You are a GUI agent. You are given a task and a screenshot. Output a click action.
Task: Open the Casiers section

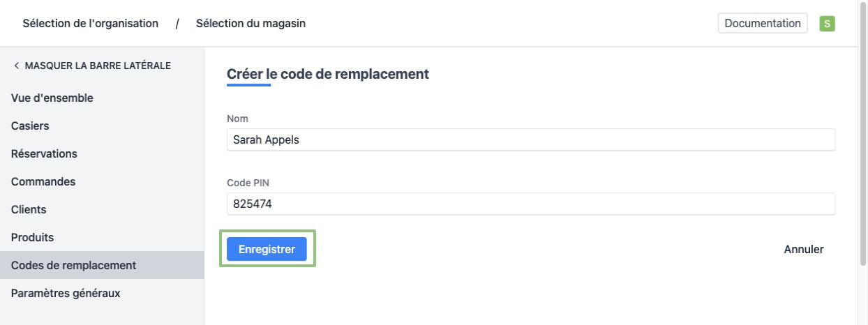(x=30, y=126)
